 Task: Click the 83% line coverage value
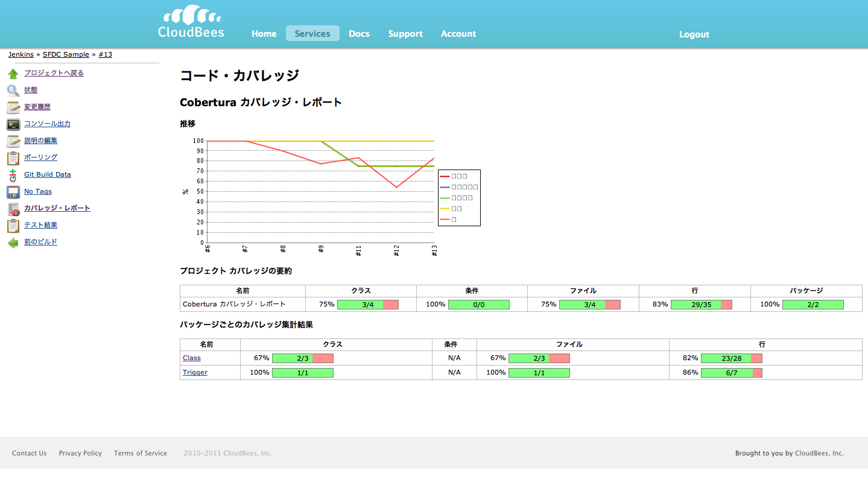[661, 304]
